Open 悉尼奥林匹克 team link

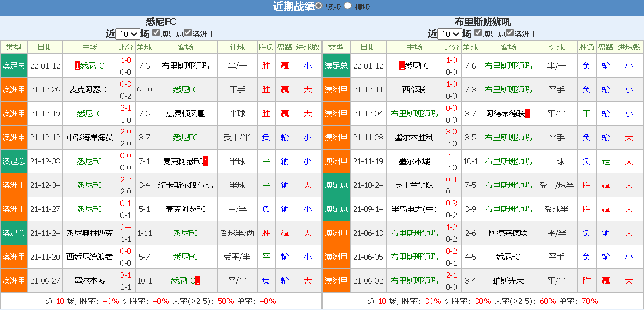[90, 233]
